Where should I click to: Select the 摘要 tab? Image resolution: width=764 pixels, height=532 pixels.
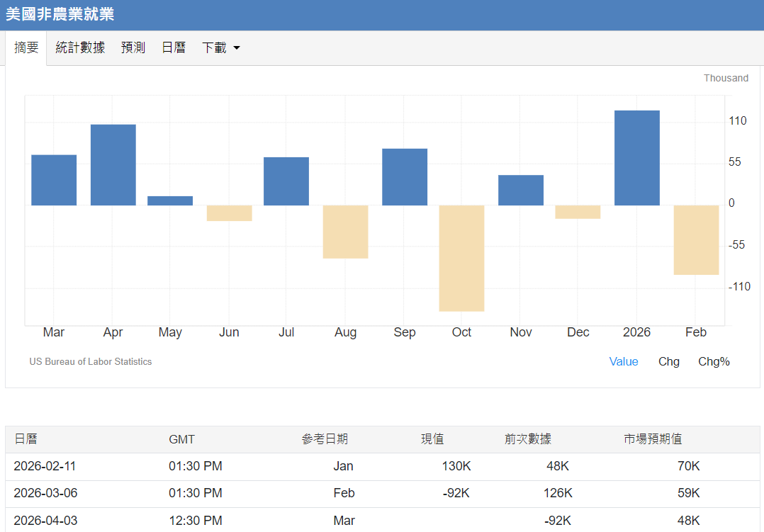tap(26, 47)
